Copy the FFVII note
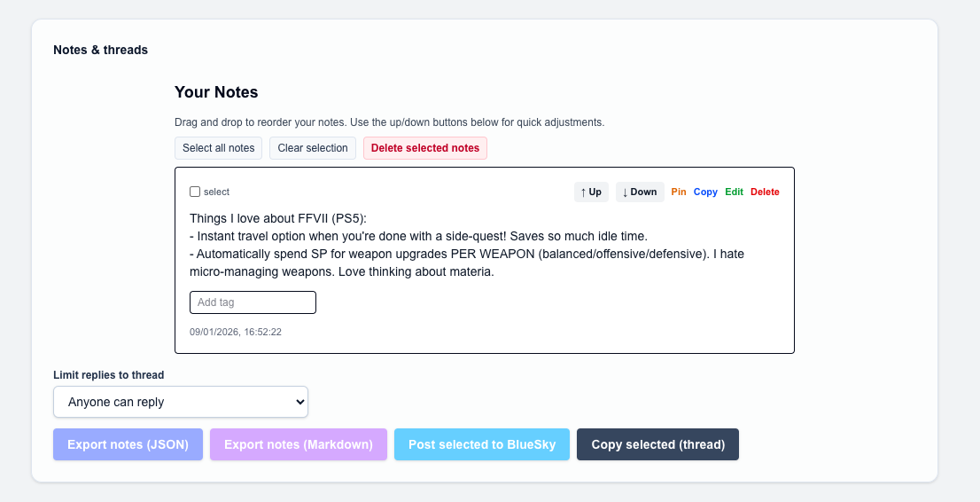 pos(705,192)
